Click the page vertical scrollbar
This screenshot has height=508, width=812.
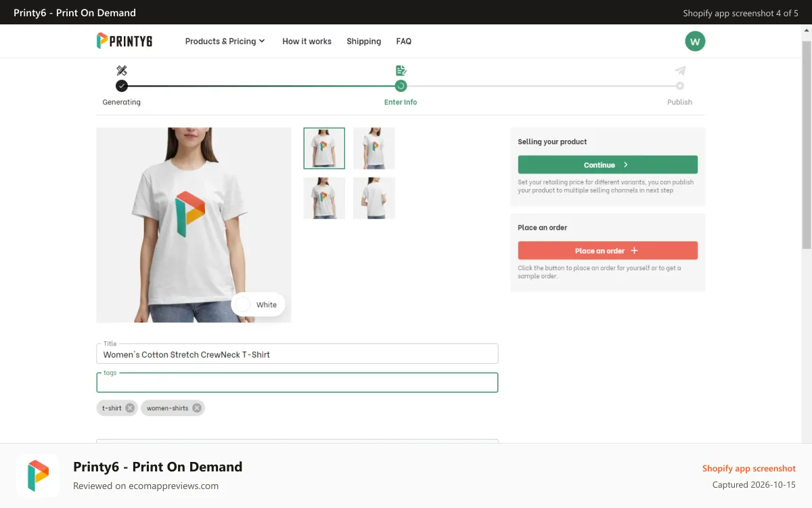pyautogui.click(x=807, y=145)
